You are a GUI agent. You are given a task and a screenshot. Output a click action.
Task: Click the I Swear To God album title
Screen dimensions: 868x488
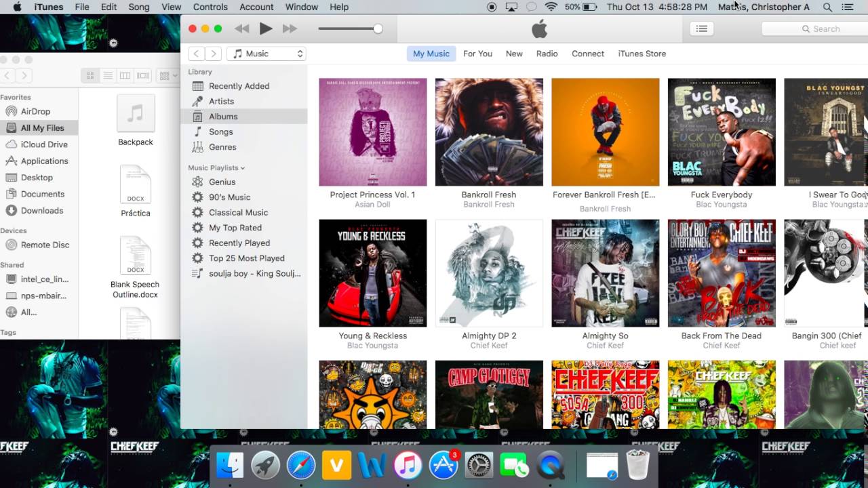[x=838, y=195]
